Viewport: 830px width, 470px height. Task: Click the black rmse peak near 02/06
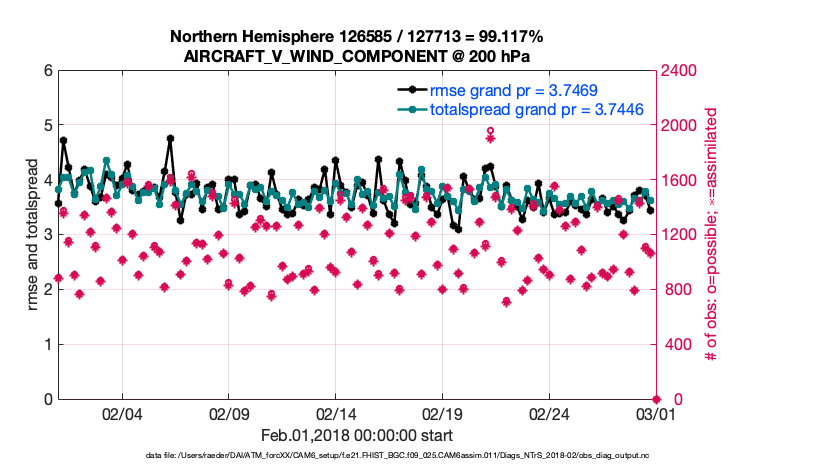pos(170,139)
